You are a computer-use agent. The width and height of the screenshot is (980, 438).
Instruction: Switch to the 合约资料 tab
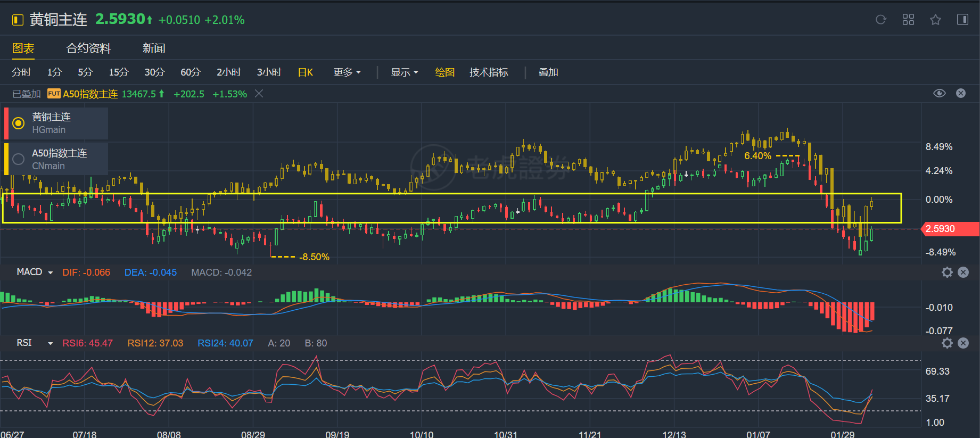tap(88, 48)
